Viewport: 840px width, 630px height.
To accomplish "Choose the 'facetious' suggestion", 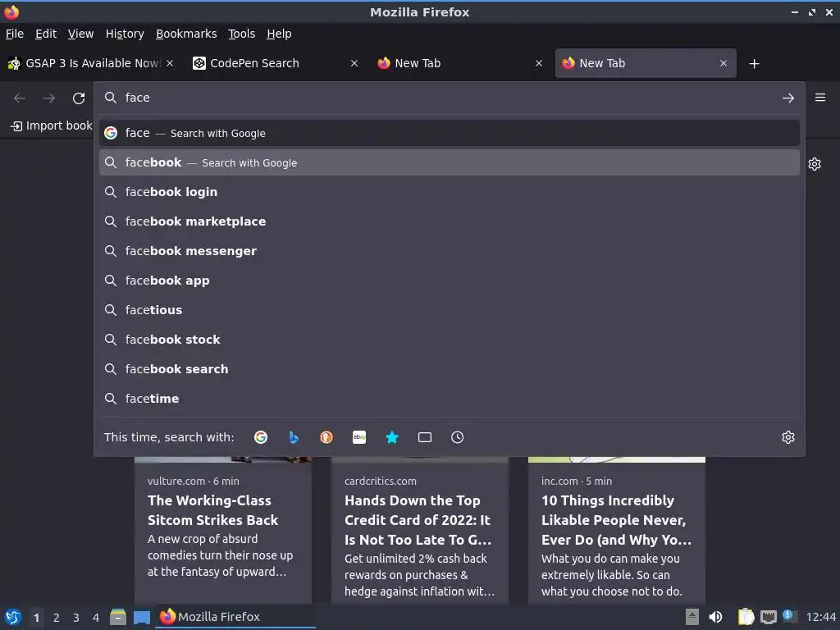I will [x=450, y=309].
